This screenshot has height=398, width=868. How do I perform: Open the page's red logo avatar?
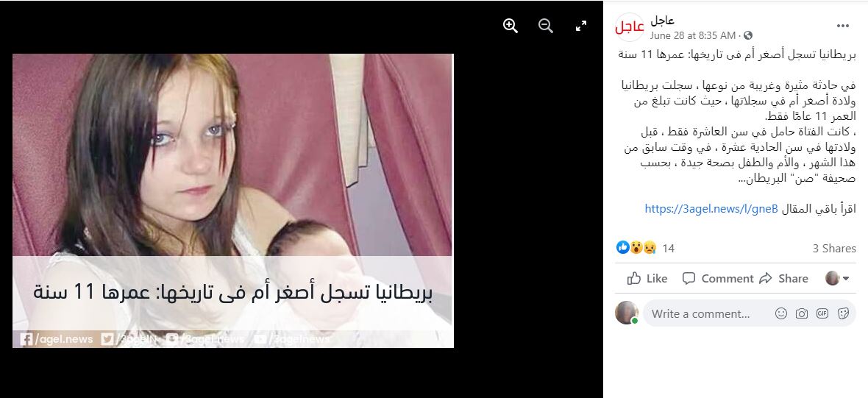click(630, 27)
